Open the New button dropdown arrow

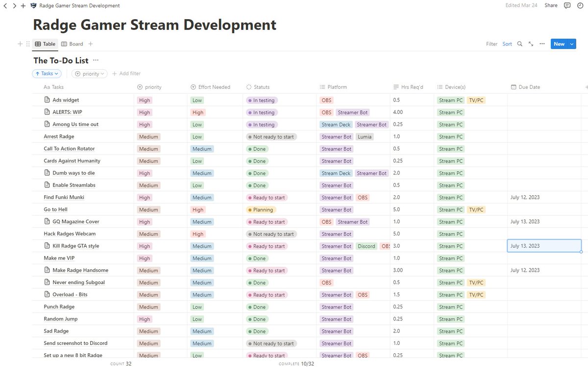(x=572, y=44)
